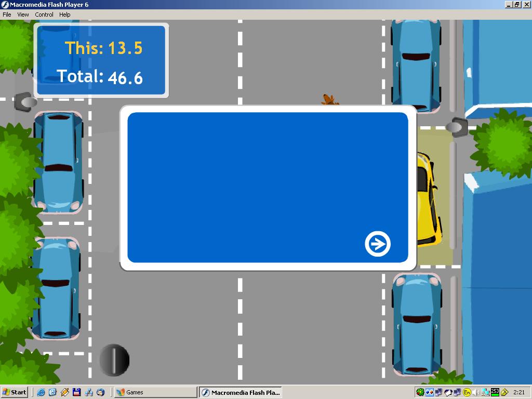This screenshot has height=399, width=532.
Task: Click the blue square icon after Internet Explorer
Action: (52, 392)
